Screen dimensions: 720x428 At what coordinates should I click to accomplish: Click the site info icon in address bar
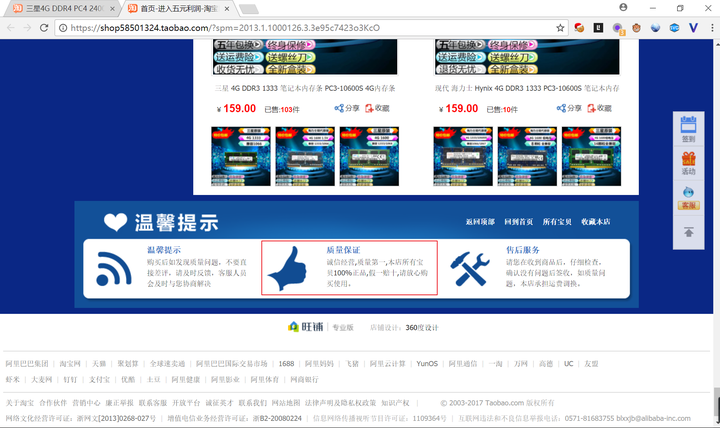tap(63, 28)
